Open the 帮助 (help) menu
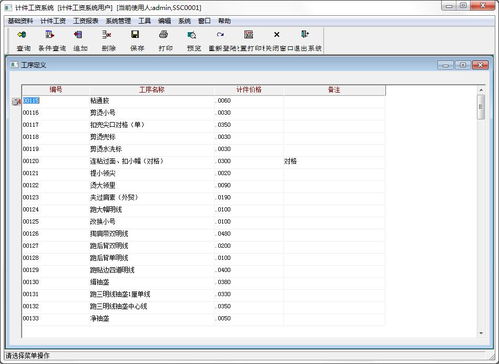This screenshot has height=364, width=499. (x=224, y=21)
